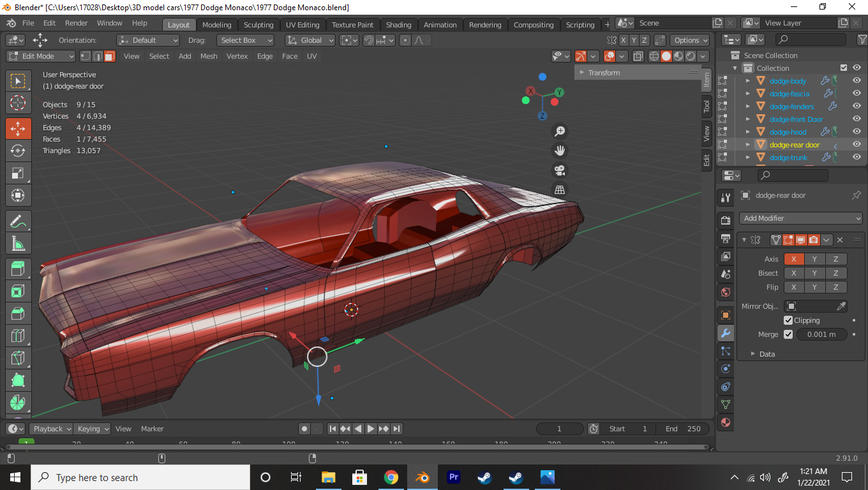
Task: Activate the 3D Cursor tool
Action: [18, 103]
